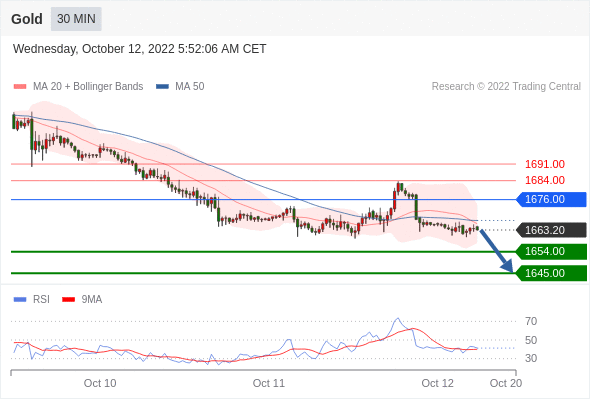Image resolution: width=590 pixels, height=400 pixels.
Task: Click the Oct 12 date axis label
Action: [x=438, y=383]
